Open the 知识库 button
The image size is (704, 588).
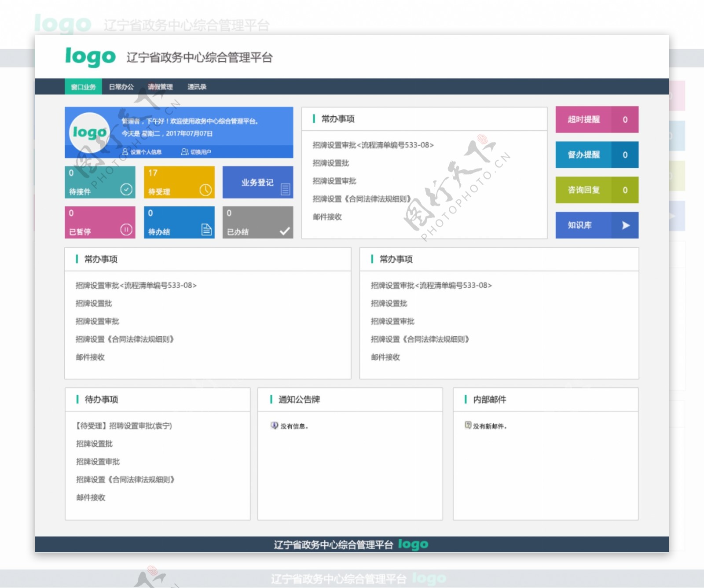click(x=597, y=225)
